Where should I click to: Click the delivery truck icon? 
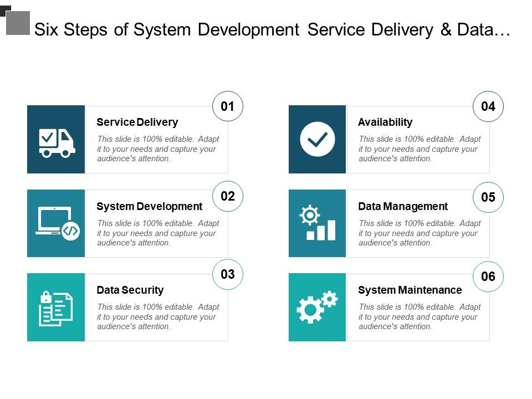(57, 143)
